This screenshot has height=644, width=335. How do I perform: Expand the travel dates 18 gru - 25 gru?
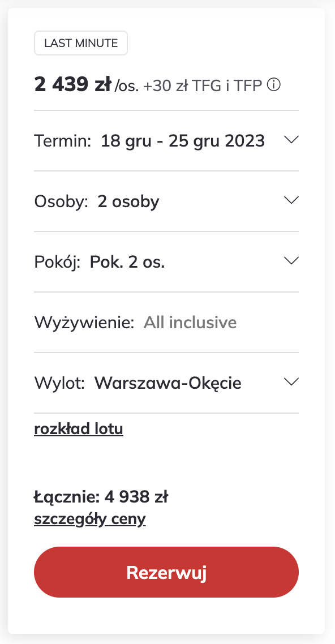182,140
